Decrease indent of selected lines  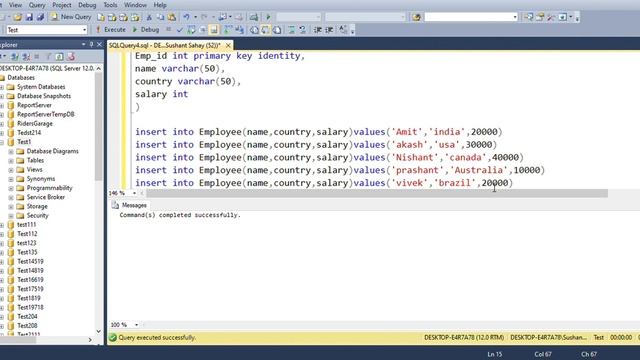(x=318, y=30)
